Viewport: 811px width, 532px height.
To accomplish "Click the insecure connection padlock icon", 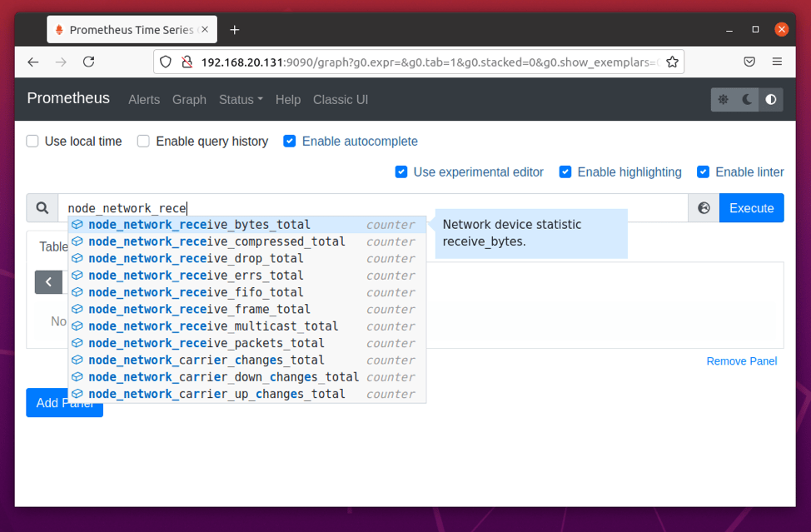I will point(187,62).
